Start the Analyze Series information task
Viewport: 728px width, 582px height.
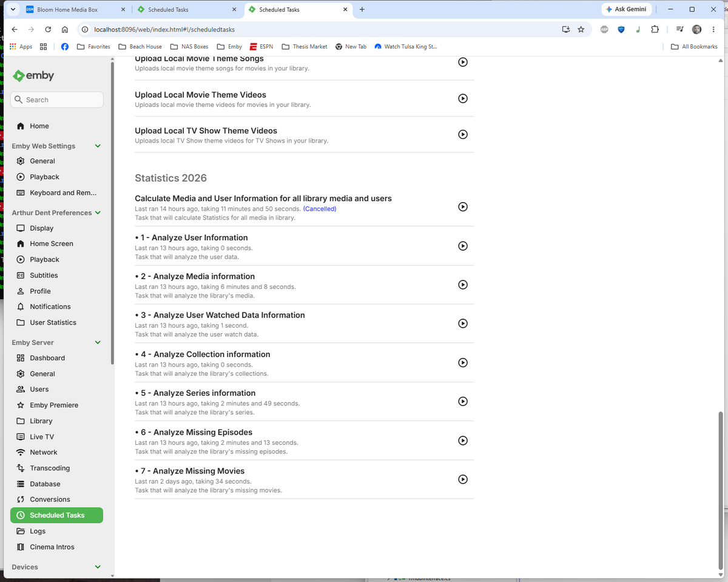click(463, 401)
